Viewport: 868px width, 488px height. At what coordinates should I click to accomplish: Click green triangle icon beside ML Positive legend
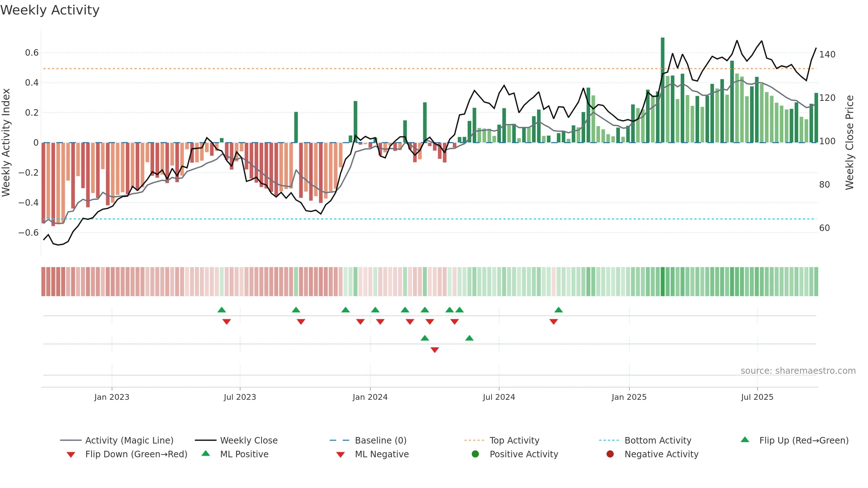coord(206,453)
